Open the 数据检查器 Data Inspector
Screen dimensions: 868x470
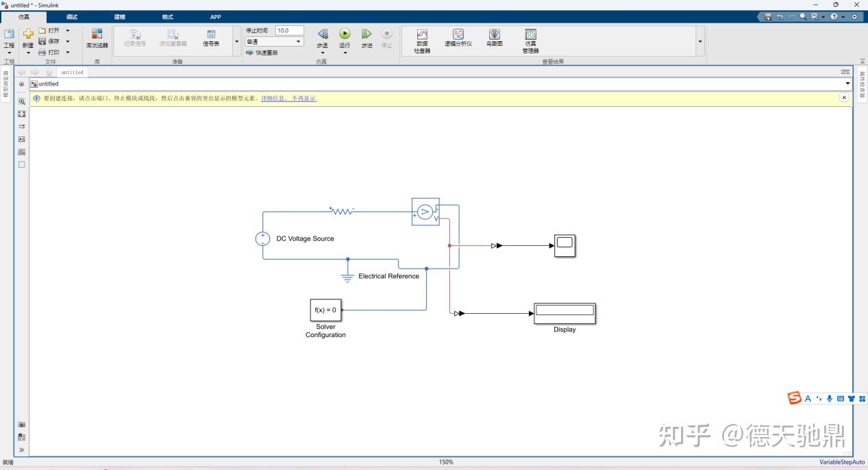point(422,41)
